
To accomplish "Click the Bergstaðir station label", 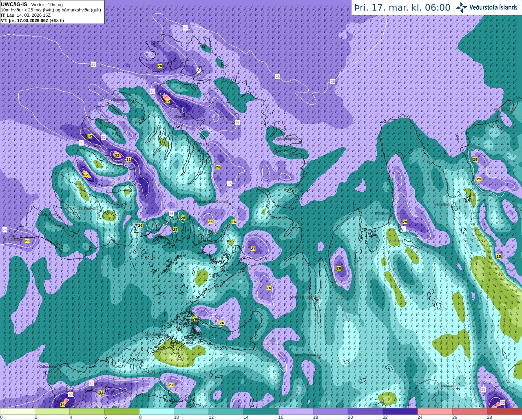I will [x=442, y=204].
